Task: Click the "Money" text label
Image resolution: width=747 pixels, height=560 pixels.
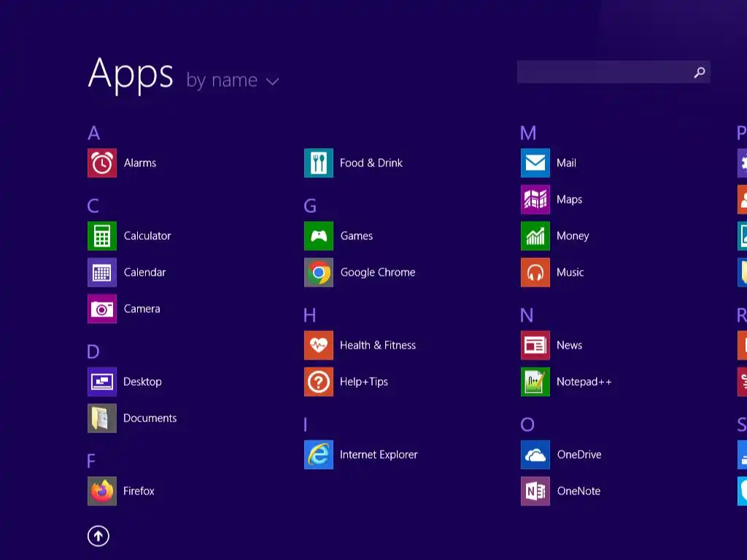Action: pyautogui.click(x=573, y=236)
